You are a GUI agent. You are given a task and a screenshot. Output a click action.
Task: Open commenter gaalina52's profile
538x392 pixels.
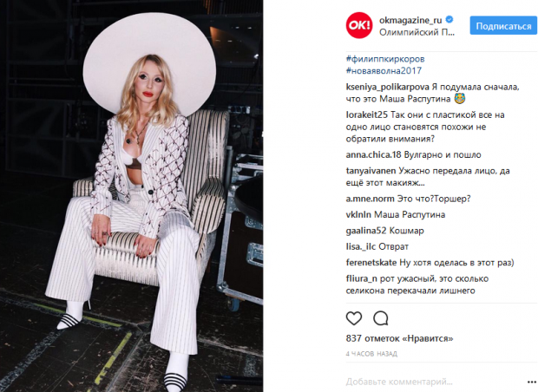click(x=366, y=231)
